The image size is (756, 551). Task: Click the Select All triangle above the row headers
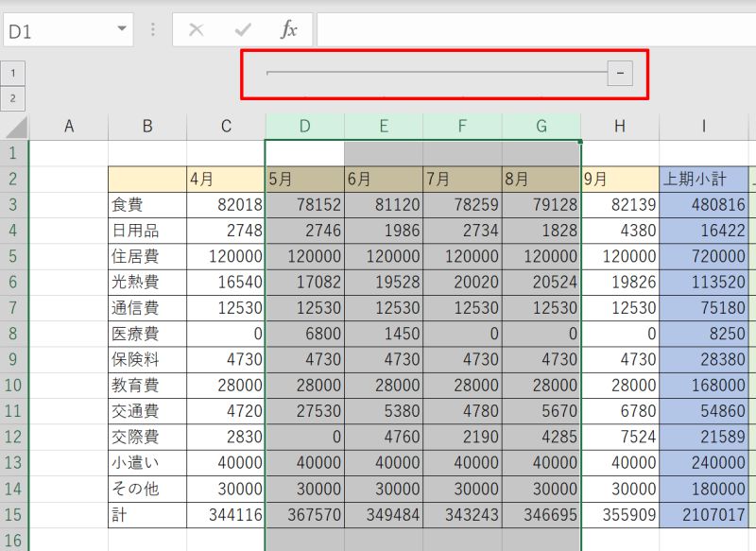pos(15,126)
